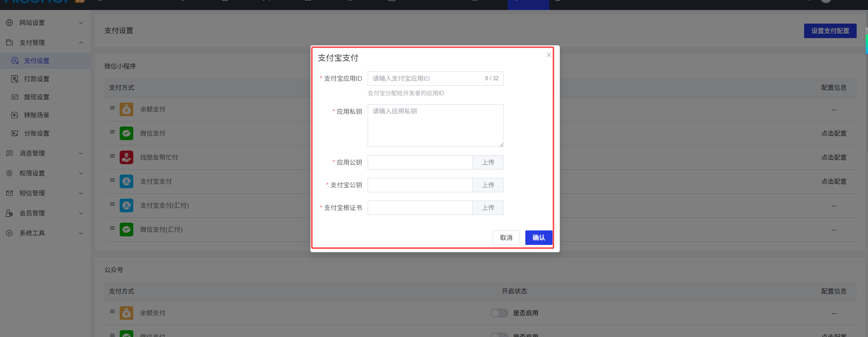Click the 设置支付配置 button
The image size is (868, 337).
(830, 31)
